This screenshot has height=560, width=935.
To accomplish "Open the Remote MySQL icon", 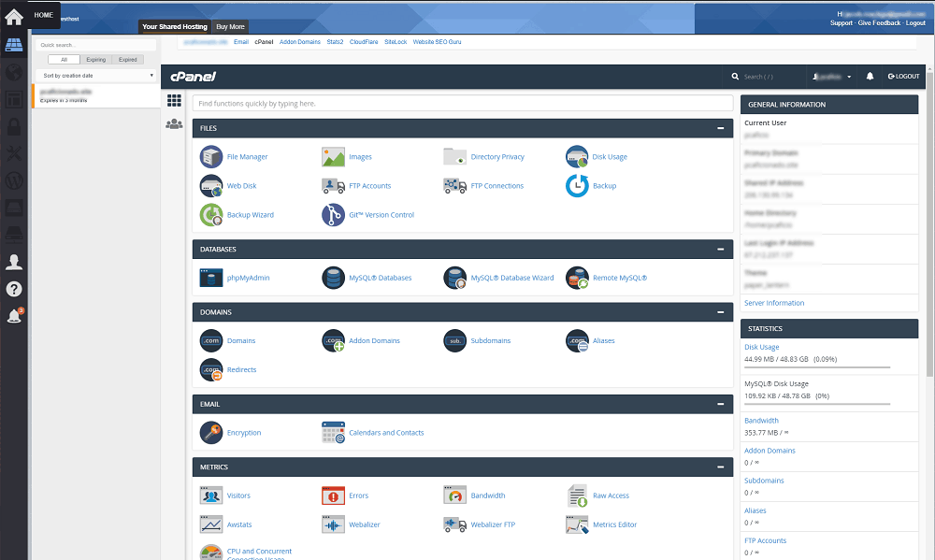I will pyautogui.click(x=577, y=278).
